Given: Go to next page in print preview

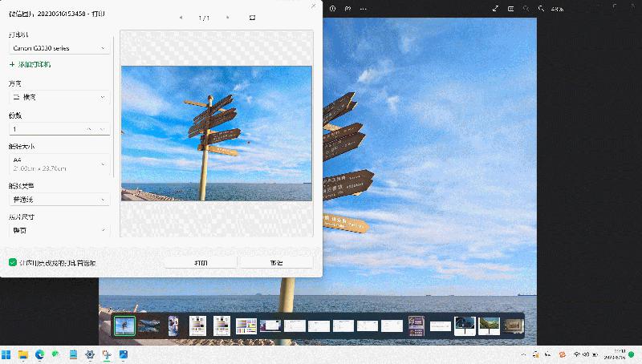Looking at the screenshot, I should pos(228,17).
